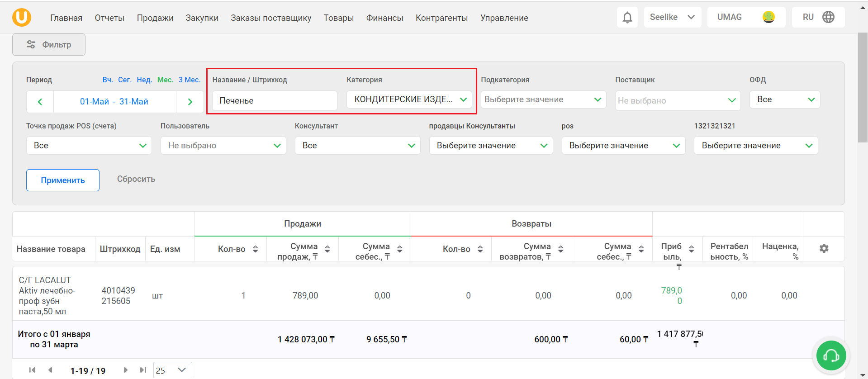The image size is (868, 379).
Task: Click the Название / Штрихкод input field
Action: tap(275, 100)
